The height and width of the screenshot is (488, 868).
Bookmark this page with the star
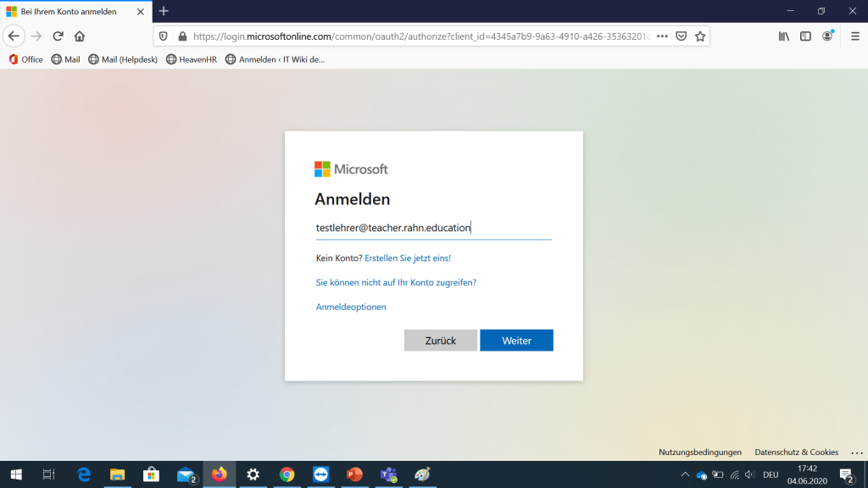(x=700, y=36)
